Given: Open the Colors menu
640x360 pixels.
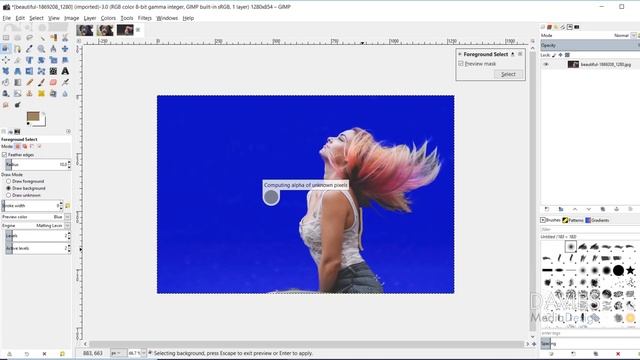Looking at the screenshot, I should point(108,18).
